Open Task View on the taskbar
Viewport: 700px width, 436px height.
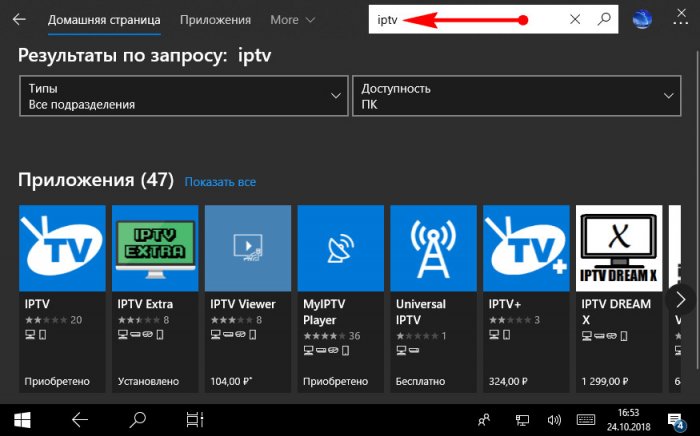tap(195, 419)
